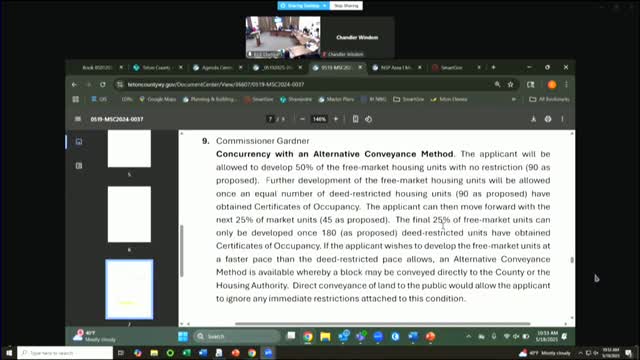Reload the current Teton County page
This screenshot has height=360, width=640.
pos(103,84)
